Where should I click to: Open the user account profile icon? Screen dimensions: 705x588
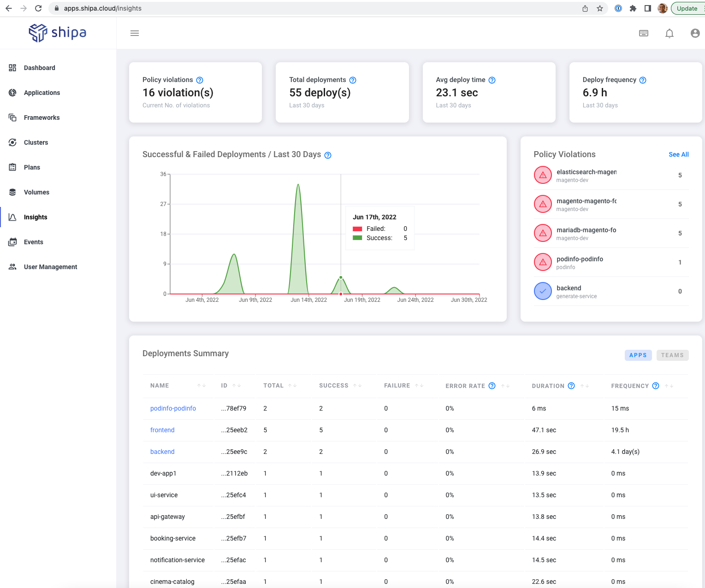pos(695,33)
